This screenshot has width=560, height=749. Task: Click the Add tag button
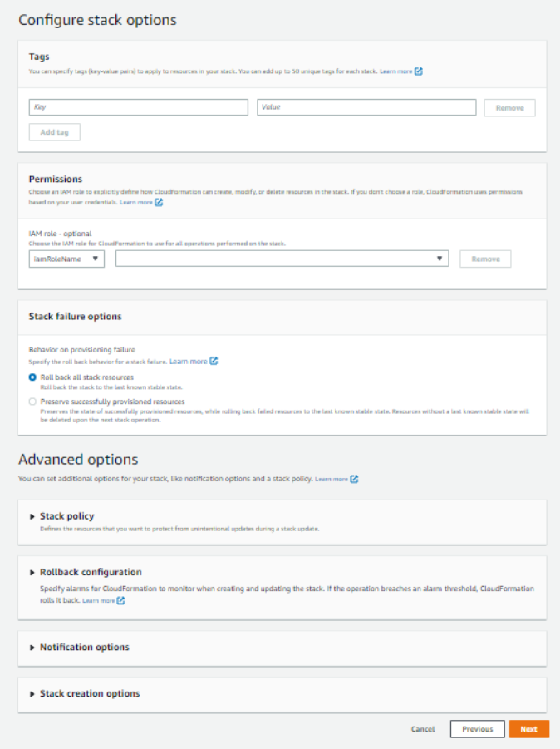[x=55, y=132]
